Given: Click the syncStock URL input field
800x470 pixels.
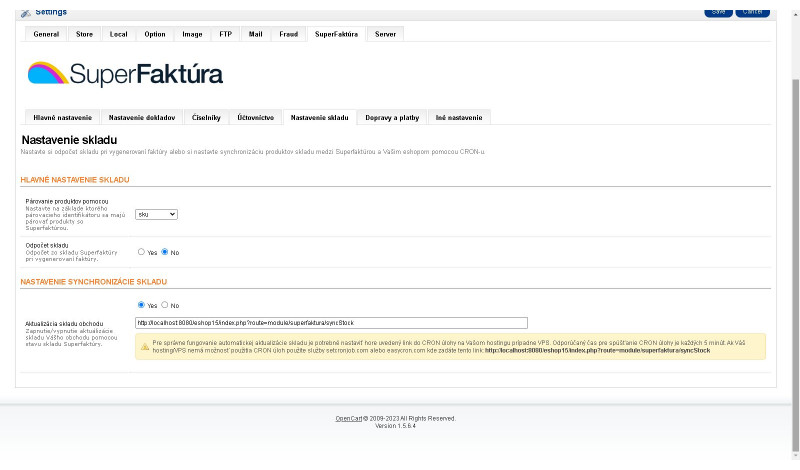Looking at the screenshot, I should (x=331, y=323).
